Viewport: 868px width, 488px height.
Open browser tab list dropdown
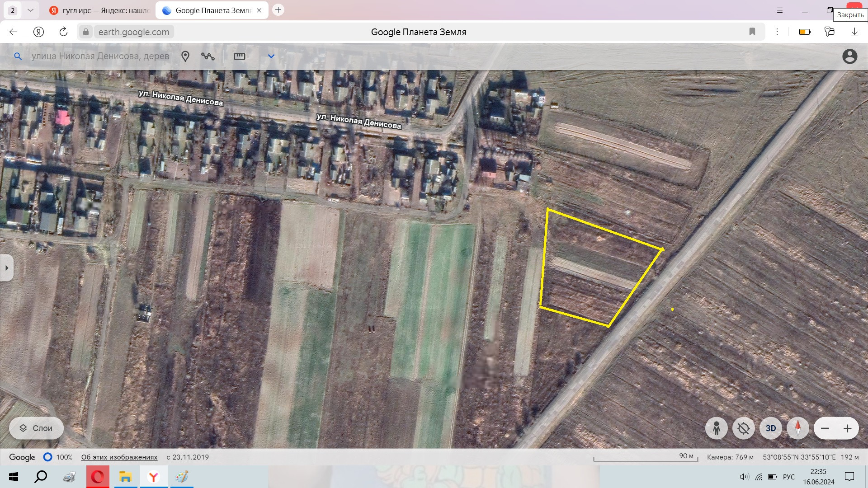point(30,10)
